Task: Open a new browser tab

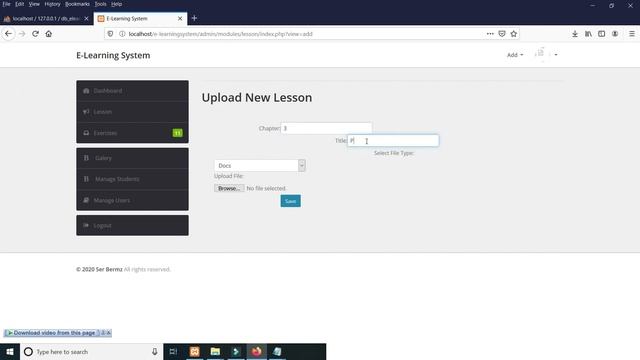Action: 194,18
